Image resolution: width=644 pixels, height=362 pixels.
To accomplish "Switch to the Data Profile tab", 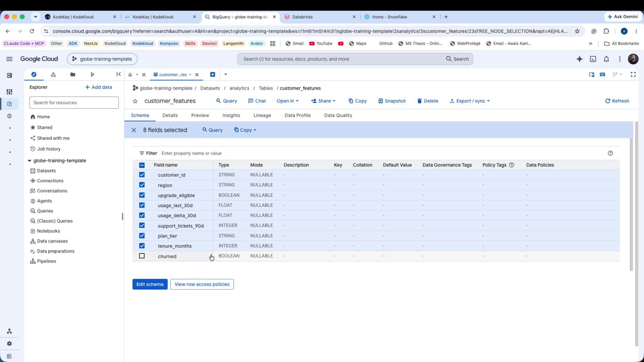I will point(298,115).
